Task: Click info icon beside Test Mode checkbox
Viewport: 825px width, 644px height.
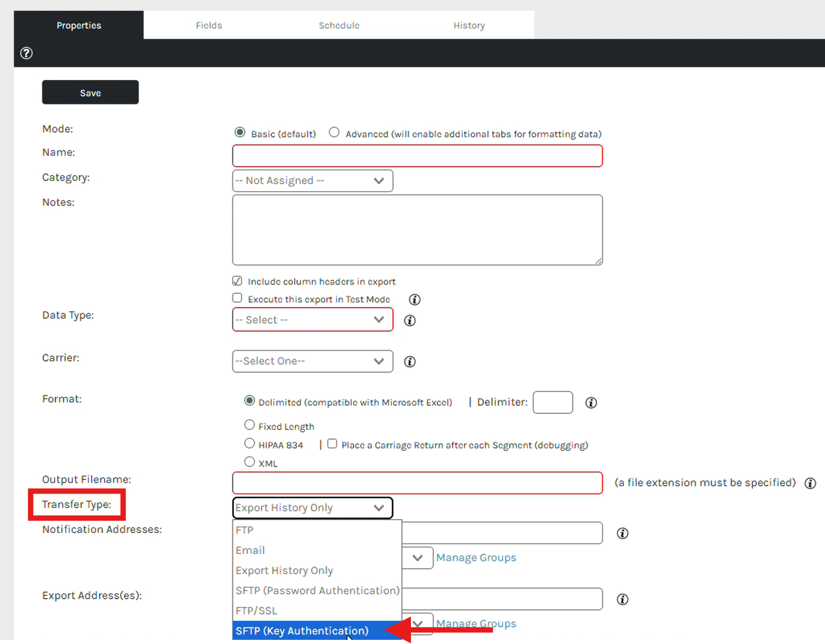Action: point(415,299)
